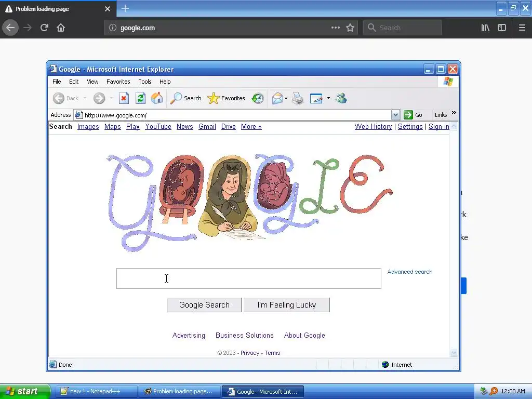This screenshot has height=399, width=532.
Task: Reload the Firefox page
Action: tap(44, 28)
